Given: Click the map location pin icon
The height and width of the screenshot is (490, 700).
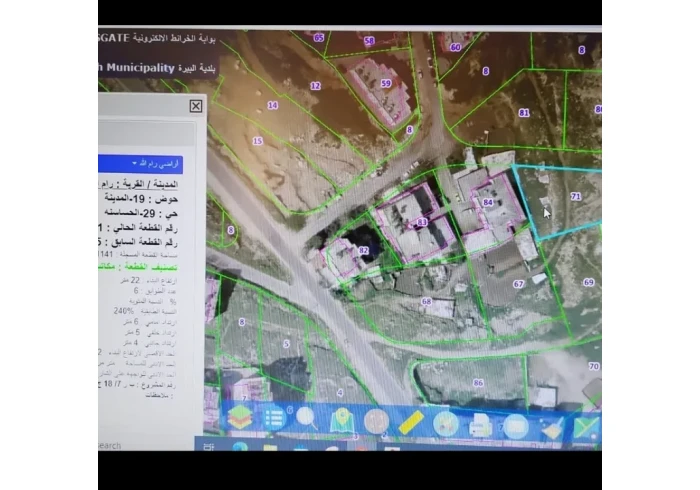Looking at the screenshot, I should [341, 420].
